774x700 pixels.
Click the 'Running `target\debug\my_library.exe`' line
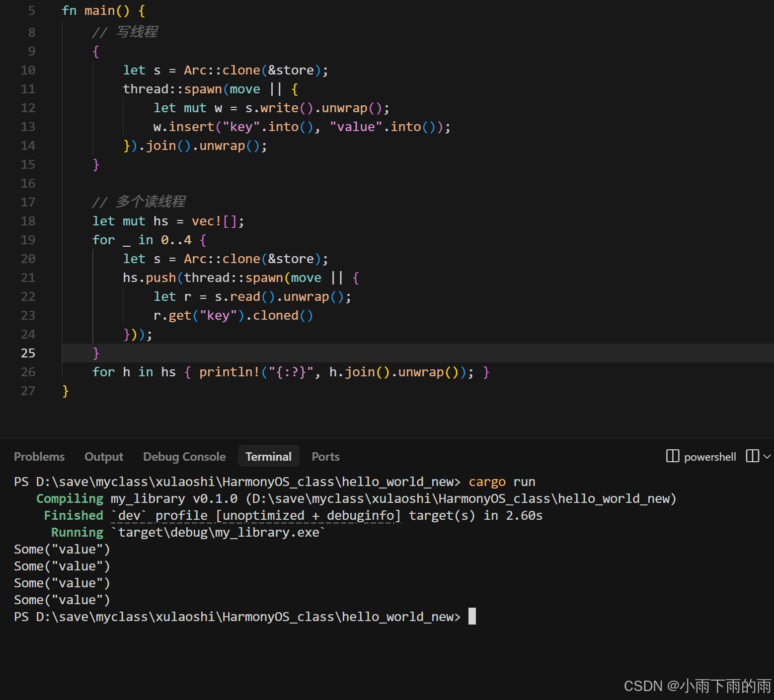(188, 532)
